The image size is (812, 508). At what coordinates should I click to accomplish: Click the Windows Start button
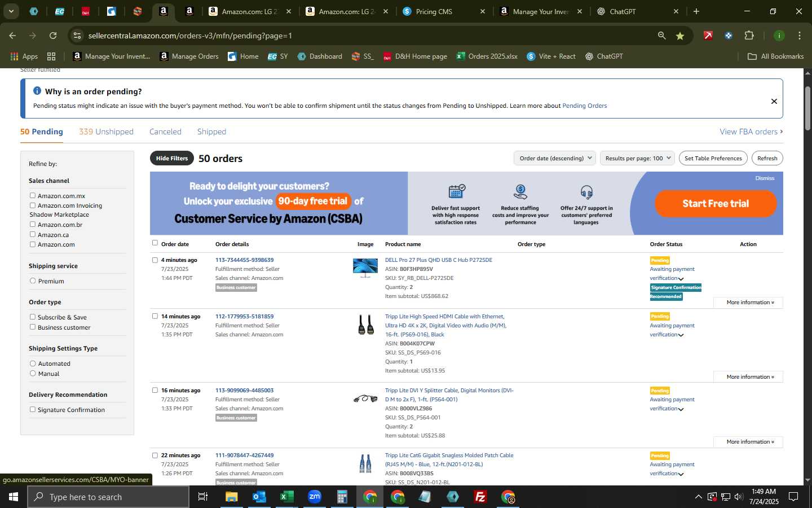[14, 497]
